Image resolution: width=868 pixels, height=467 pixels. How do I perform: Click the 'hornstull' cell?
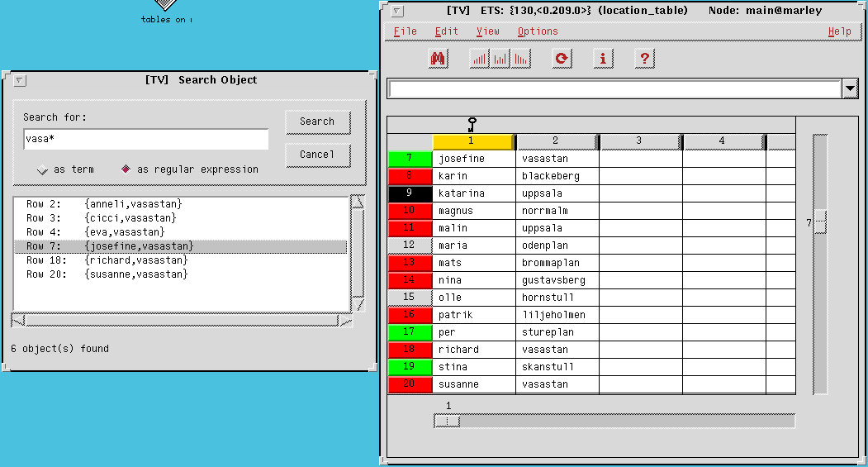coord(557,298)
